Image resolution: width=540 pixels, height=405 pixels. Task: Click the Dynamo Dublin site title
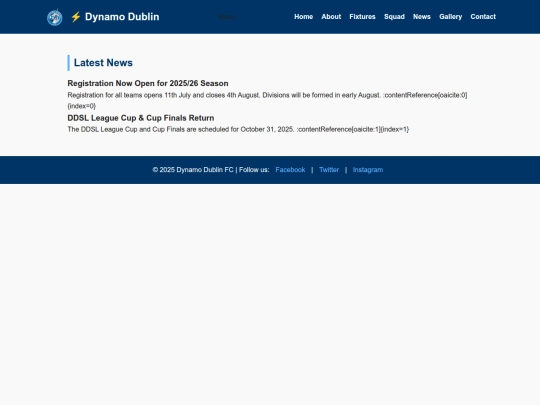(122, 17)
